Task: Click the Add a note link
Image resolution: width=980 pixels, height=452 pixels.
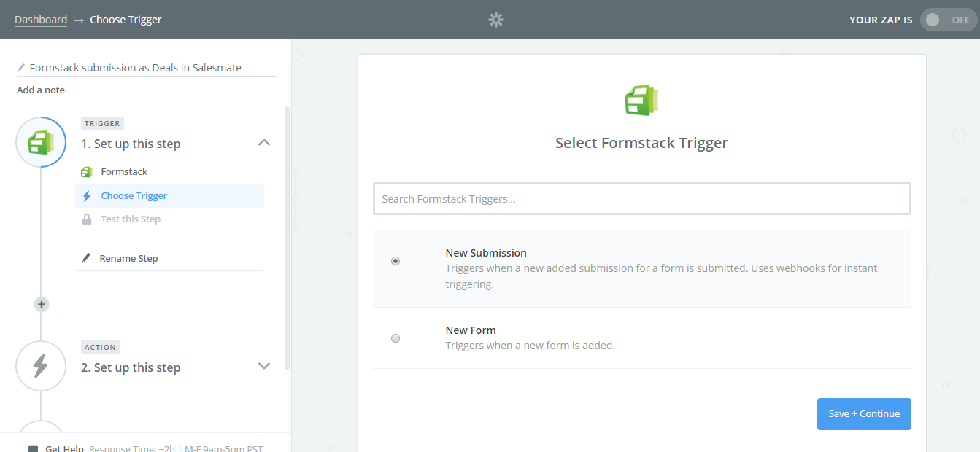Action: [41, 90]
